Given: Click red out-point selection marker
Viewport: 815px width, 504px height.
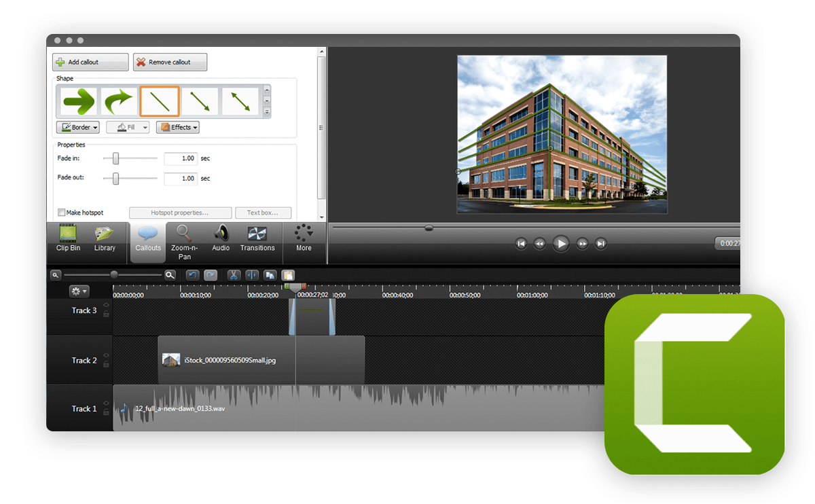Looking at the screenshot, I should point(304,287).
